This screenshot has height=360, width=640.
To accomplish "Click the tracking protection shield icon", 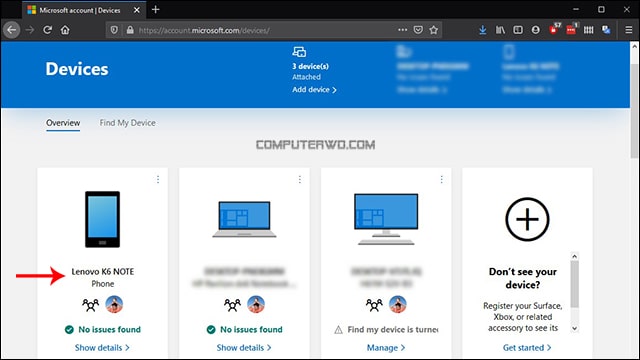I will click(x=114, y=30).
